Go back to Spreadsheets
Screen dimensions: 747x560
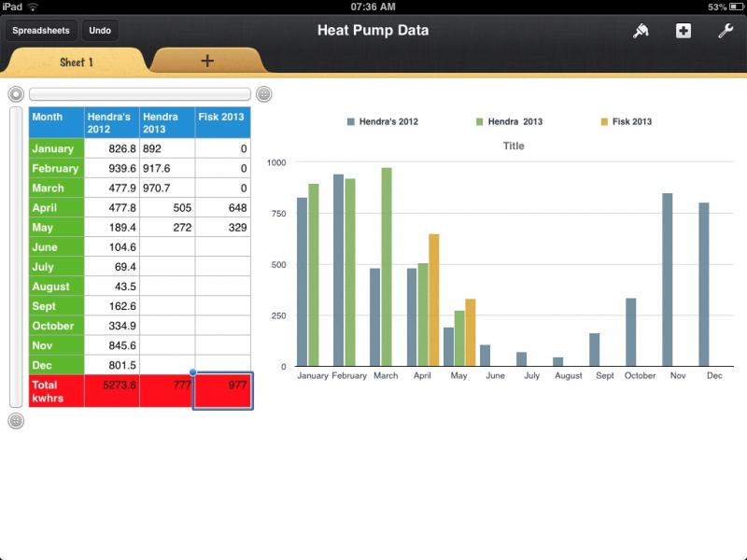click(x=42, y=31)
